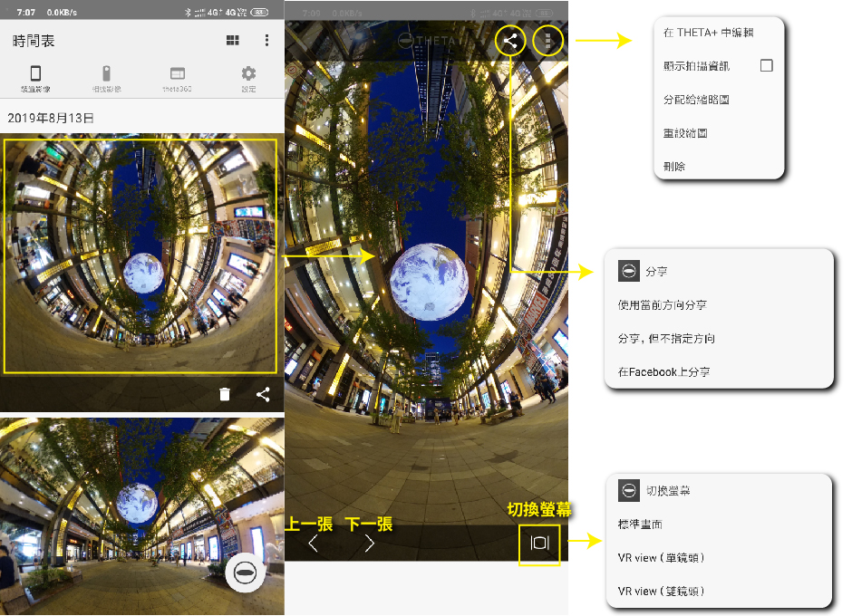Toggle the 顯示拍攝資訊 checkbox
This screenshot has height=616, width=852.
pos(766,66)
